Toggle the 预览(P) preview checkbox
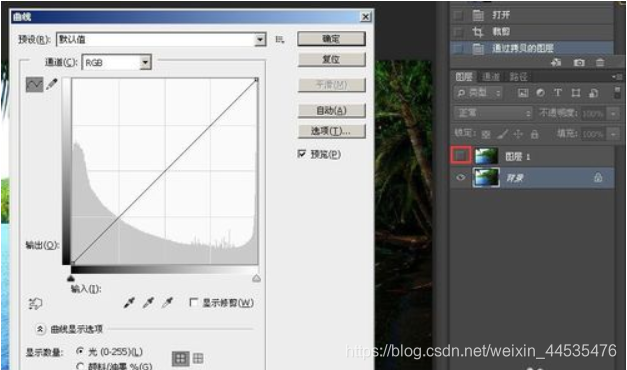This screenshot has height=370, width=627. click(302, 154)
